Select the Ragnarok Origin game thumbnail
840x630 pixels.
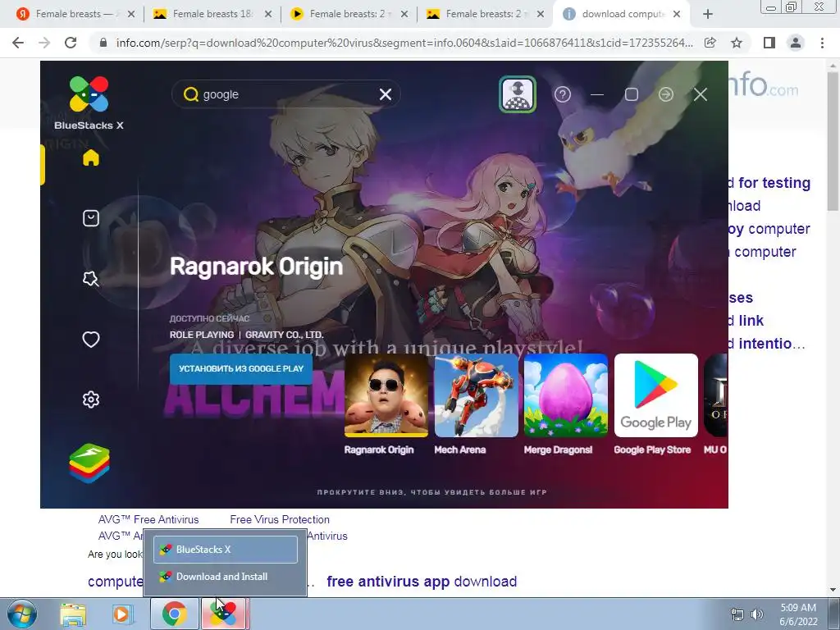pyautogui.click(x=386, y=395)
